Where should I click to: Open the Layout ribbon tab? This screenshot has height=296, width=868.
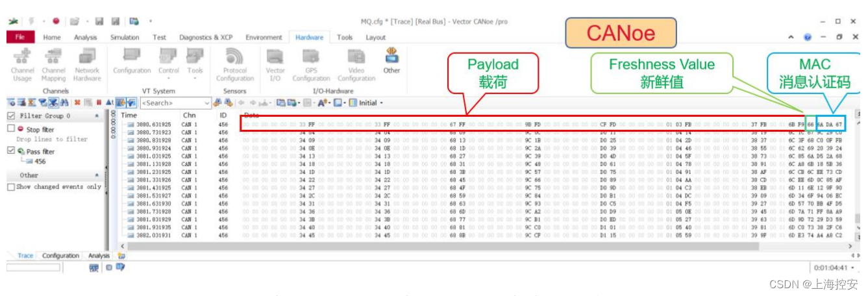coord(375,38)
